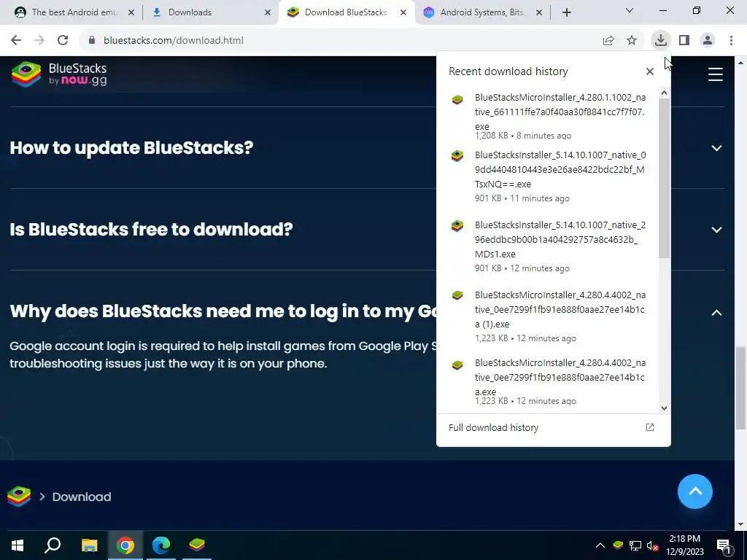
Task: Click the Chrome taskbar icon
Action: (x=125, y=545)
